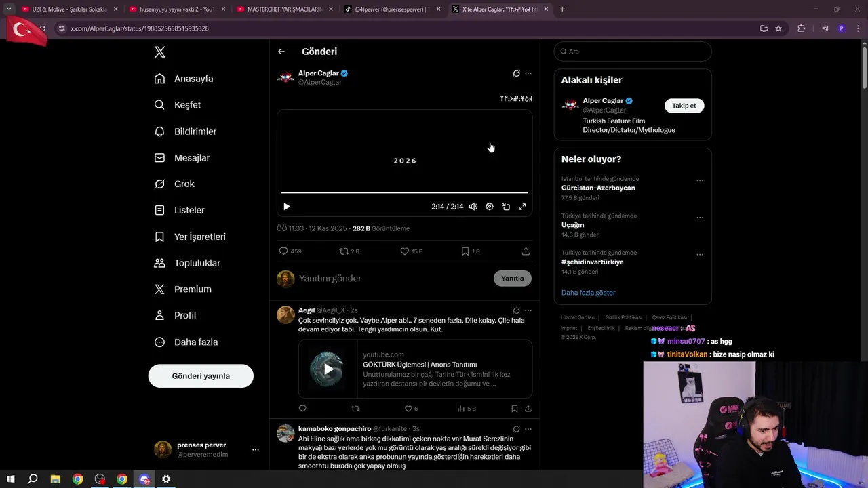
Task: Open Grok from sidebar
Action: tap(174, 184)
